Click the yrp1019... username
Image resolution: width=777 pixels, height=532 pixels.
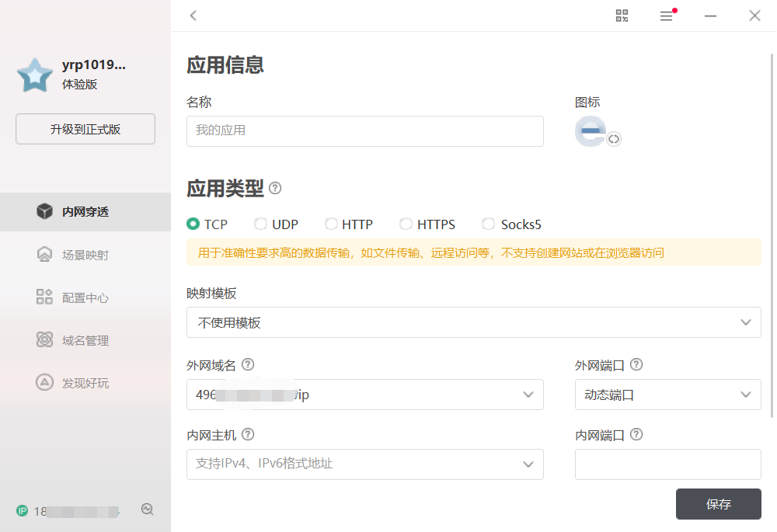pos(94,65)
